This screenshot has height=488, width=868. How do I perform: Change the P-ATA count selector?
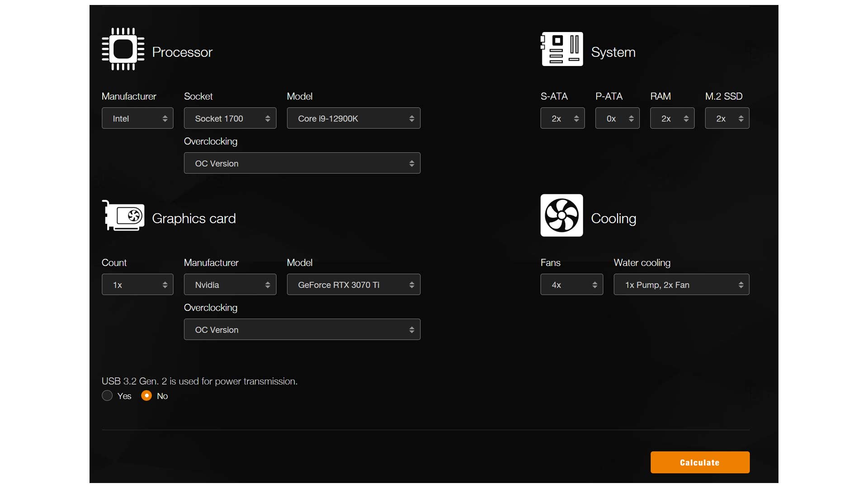[x=617, y=118]
